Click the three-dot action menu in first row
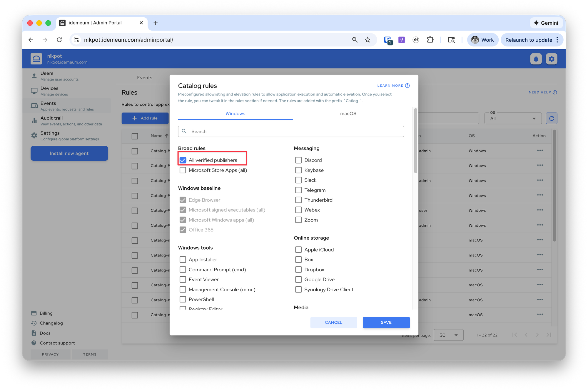 [540, 151]
